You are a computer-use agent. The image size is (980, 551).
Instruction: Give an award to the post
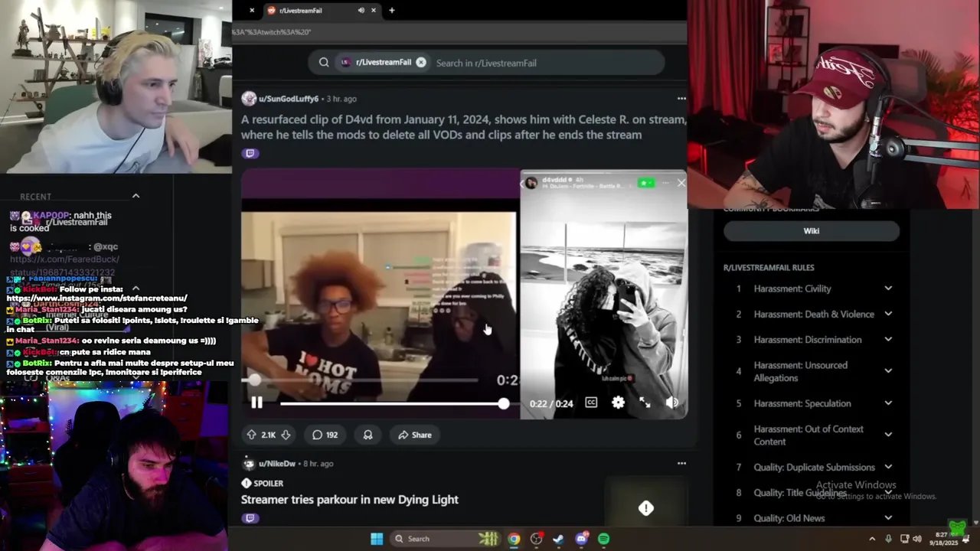click(367, 435)
